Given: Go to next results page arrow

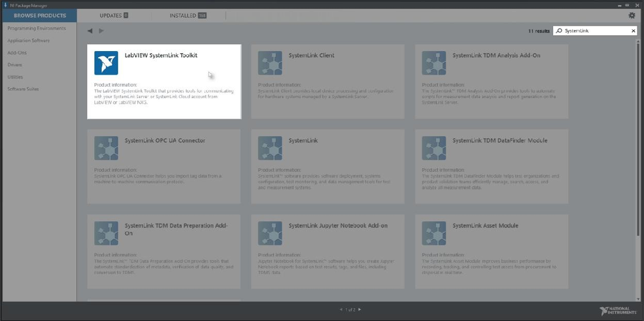Looking at the screenshot, I should pos(360,310).
